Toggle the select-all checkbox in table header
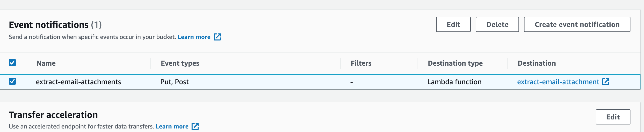Viewport: 644px width, 132px height. tap(12, 63)
